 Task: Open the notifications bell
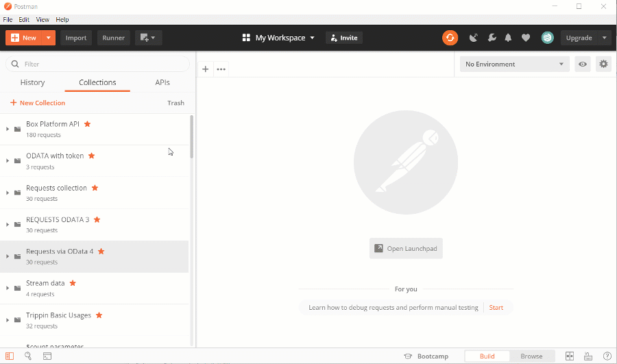pyautogui.click(x=508, y=38)
